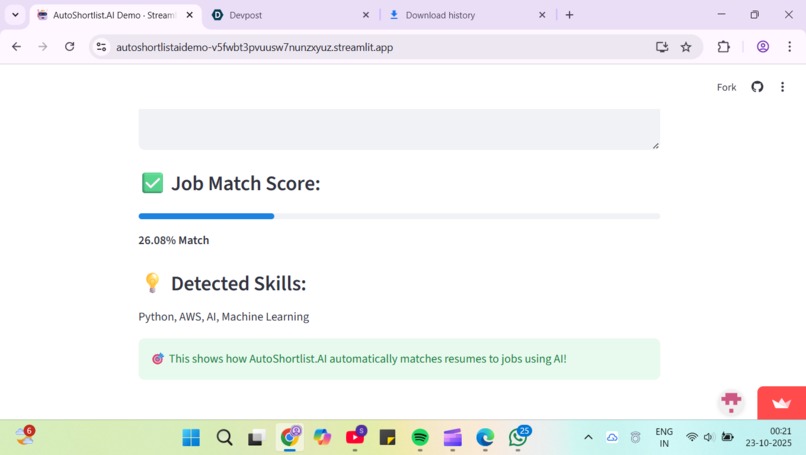Reload the current page
The height and width of the screenshot is (455, 806).
click(x=69, y=47)
